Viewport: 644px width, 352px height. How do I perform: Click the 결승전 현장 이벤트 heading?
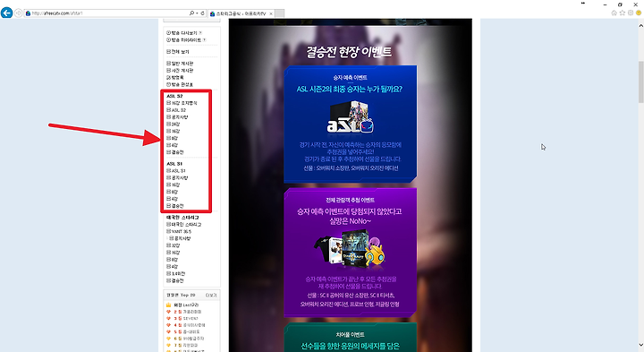tap(349, 52)
